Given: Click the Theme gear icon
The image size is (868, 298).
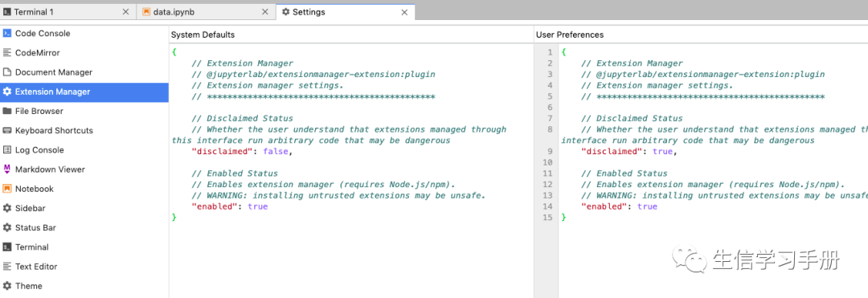Looking at the screenshot, I should click(7, 286).
